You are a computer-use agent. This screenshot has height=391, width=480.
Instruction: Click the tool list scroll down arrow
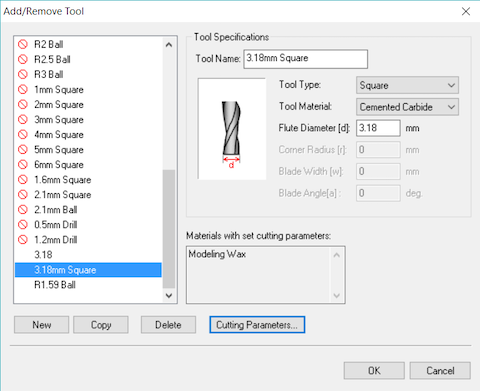click(x=169, y=295)
